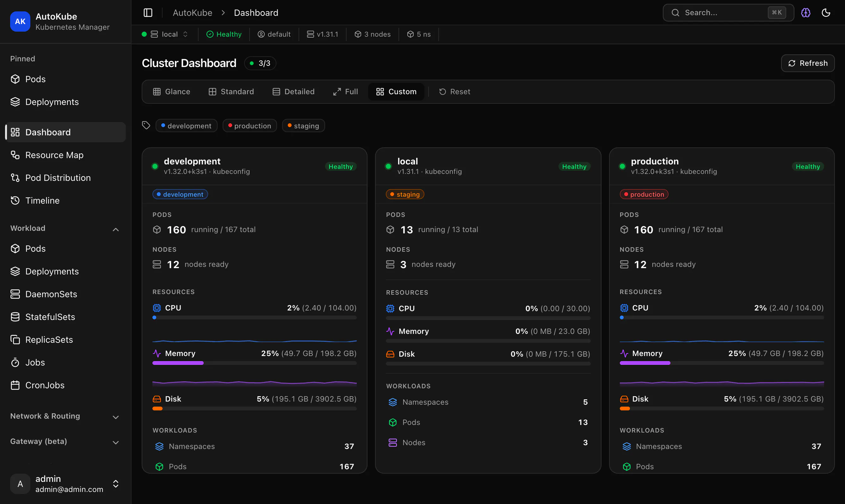This screenshot has height=504, width=845.
Task: Click the admin avatar icon
Action: (x=20, y=484)
